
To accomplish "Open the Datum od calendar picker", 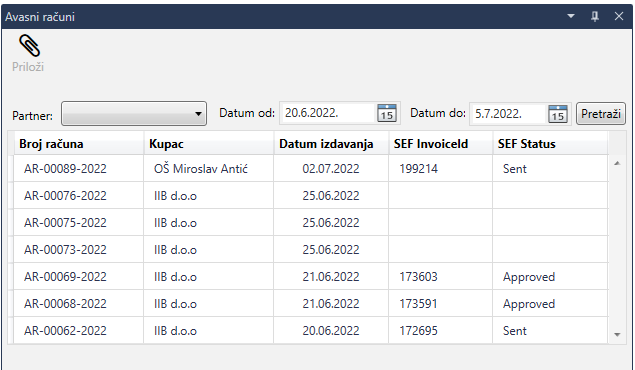I will point(387,113).
